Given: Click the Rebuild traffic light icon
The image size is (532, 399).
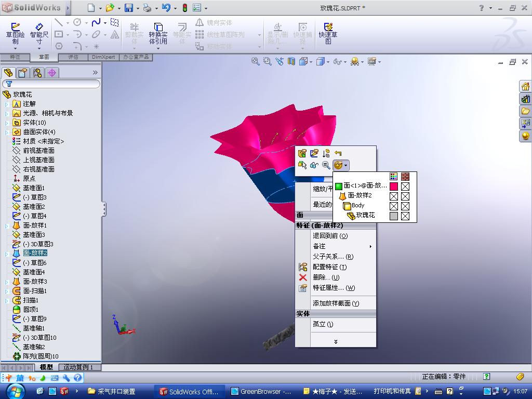Looking at the screenshot, I should click(x=185, y=8).
